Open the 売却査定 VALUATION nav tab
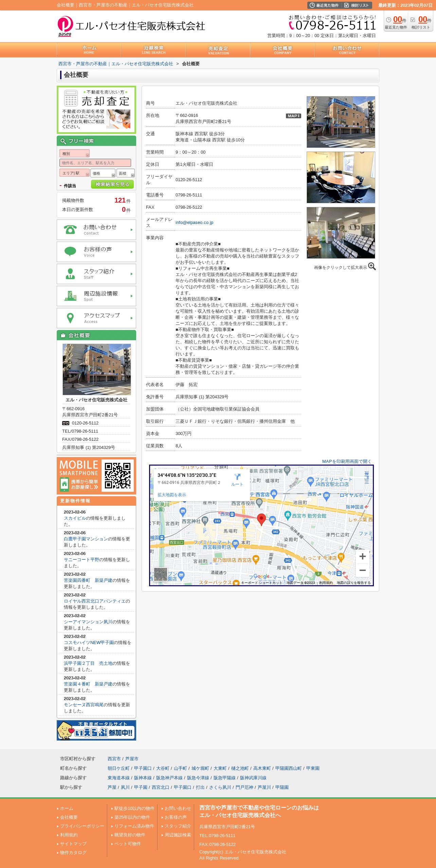This screenshot has width=436, height=868. click(x=218, y=50)
